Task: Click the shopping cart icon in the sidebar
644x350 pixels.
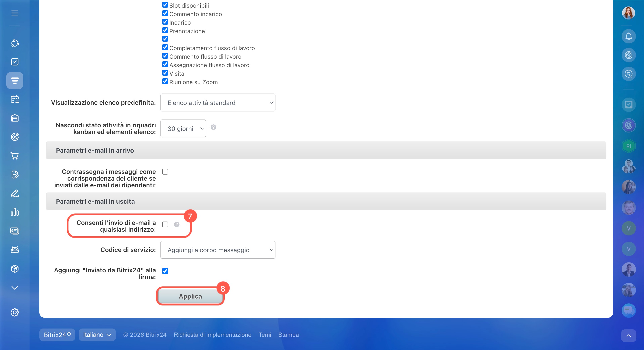Action: [15, 156]
